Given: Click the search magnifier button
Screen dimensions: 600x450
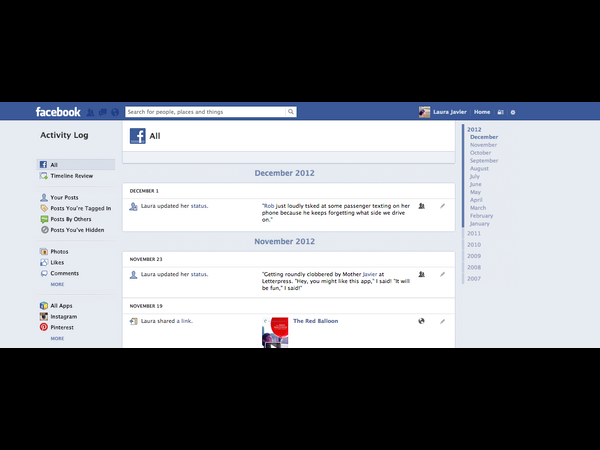Looking at the screenshot, I should point(291,112).
